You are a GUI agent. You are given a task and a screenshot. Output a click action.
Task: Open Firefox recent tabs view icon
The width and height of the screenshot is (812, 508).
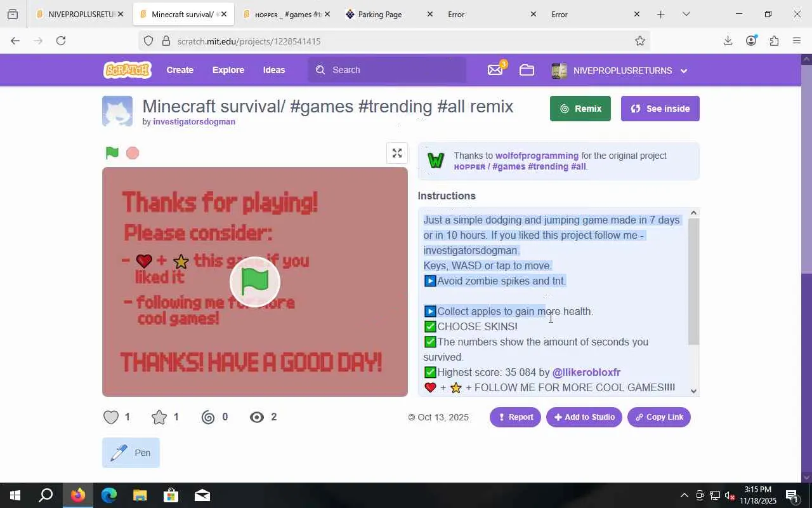click(13, 14)
